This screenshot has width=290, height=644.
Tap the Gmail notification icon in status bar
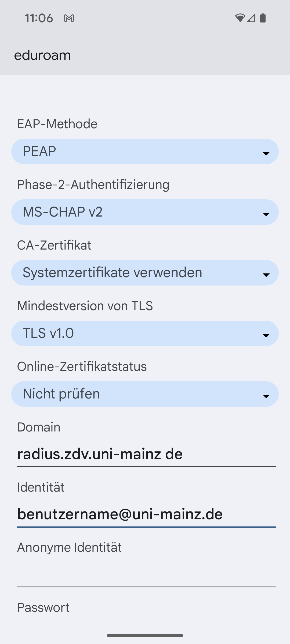69,18
